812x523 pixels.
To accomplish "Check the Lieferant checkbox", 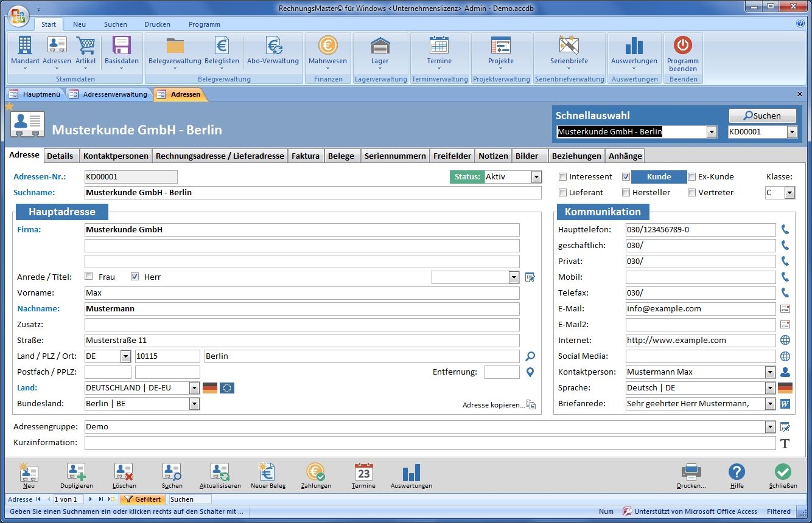I will 563,193.
